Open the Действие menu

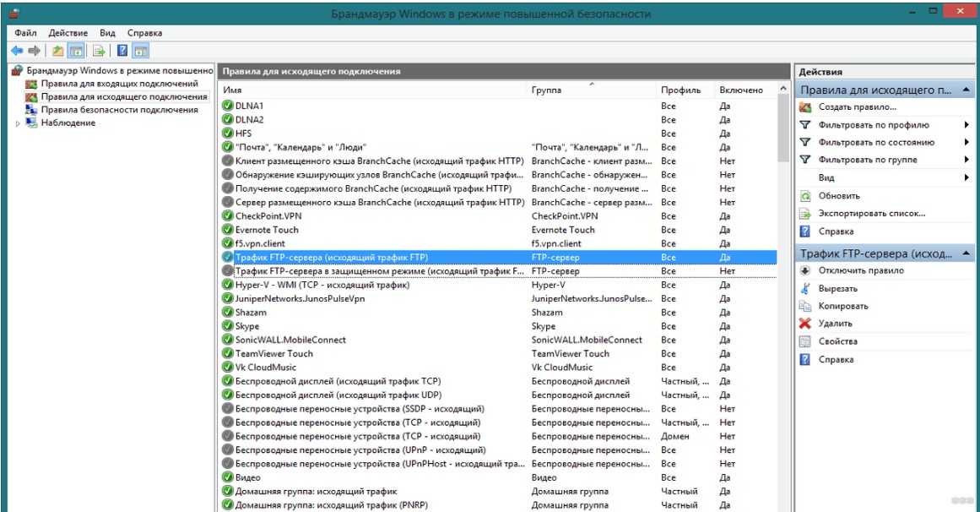[x=68, y=32]
